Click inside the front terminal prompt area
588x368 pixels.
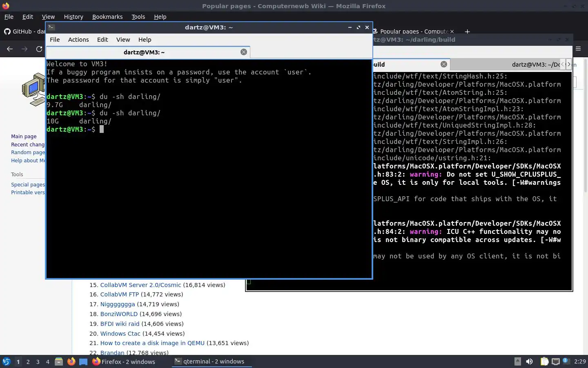pos(209,168)
